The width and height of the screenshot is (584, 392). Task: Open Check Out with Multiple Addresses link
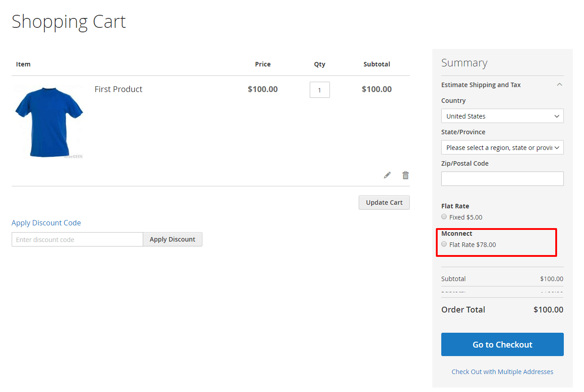pyautogui.click(x=502, y=372)
